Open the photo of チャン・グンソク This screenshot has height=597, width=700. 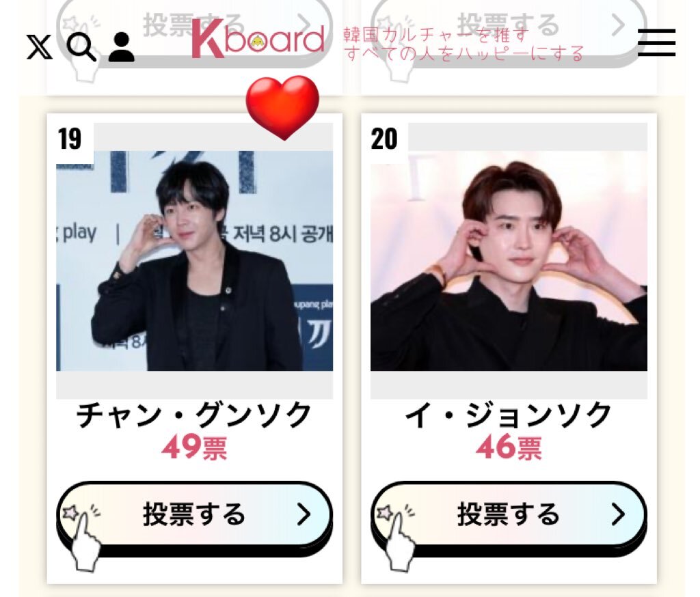coord(195,260)
